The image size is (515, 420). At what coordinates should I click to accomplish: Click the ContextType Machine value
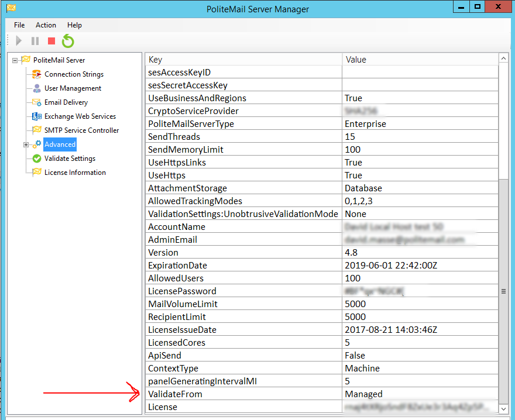point(420,368)
